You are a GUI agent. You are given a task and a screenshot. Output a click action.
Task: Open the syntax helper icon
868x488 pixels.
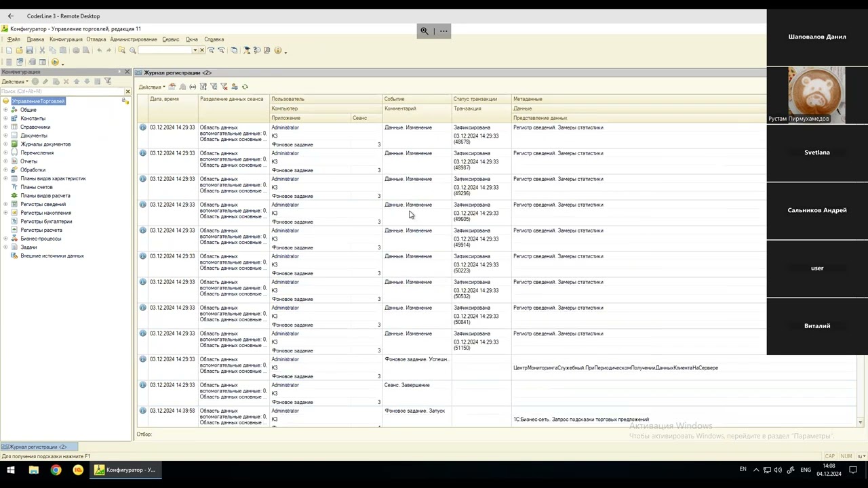point(246,50)
